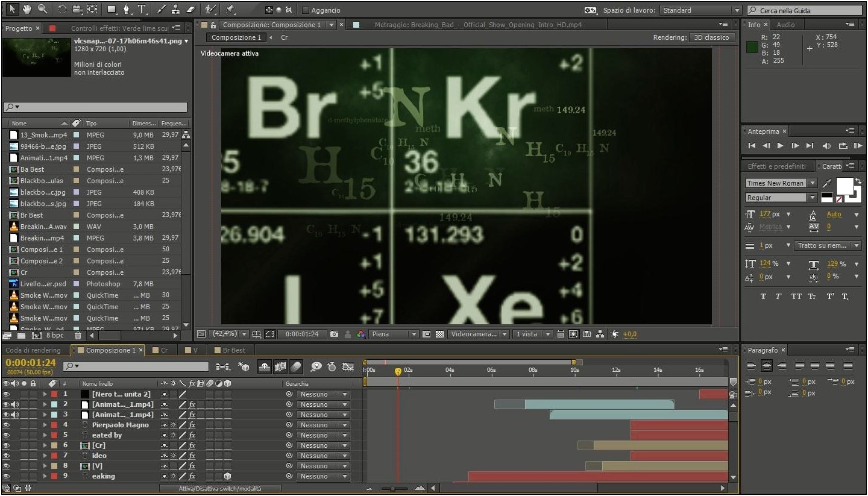
Task: Click the reset exposure icon
Action: coord(614,334)
